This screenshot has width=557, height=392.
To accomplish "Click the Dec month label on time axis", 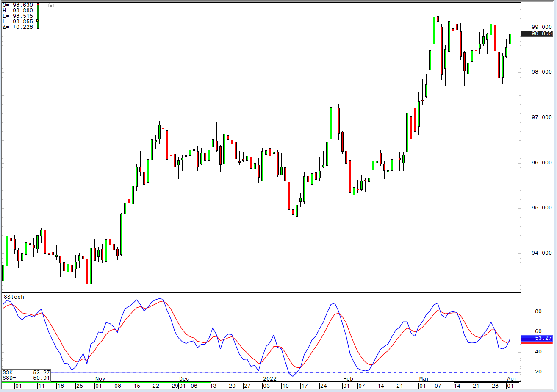I will pyautogui.click(x=184, y=379).
